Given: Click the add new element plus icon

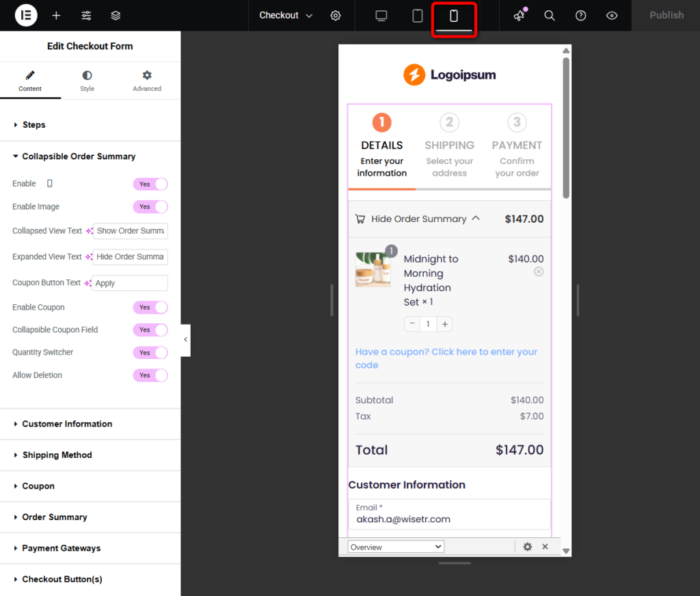Looking at the screenshot, I should click(56, 15).
